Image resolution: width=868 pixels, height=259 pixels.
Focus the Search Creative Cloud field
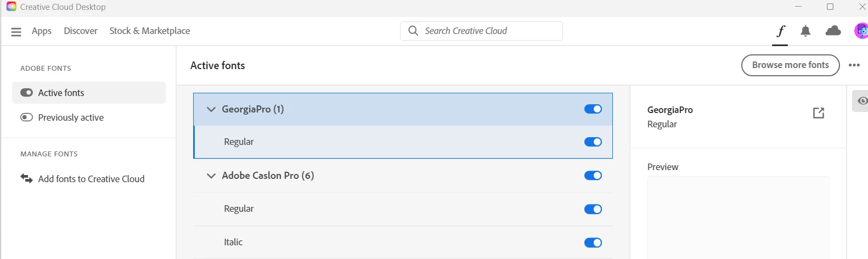[481, 31]
